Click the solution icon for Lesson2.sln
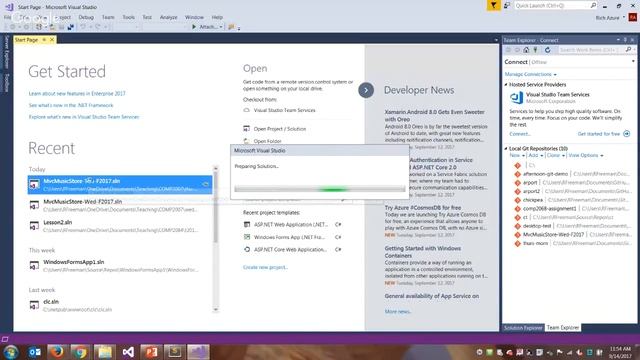 point(34,226)
